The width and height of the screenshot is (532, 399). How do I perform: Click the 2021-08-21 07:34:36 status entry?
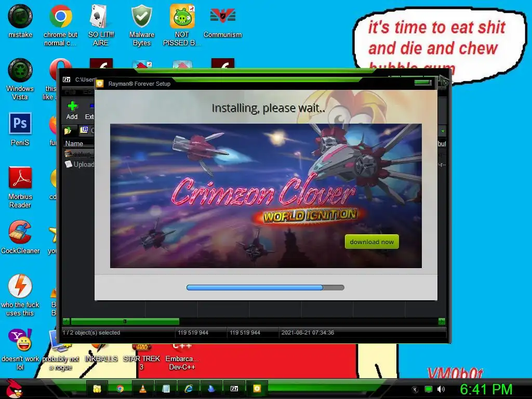[x=308, y=332]
